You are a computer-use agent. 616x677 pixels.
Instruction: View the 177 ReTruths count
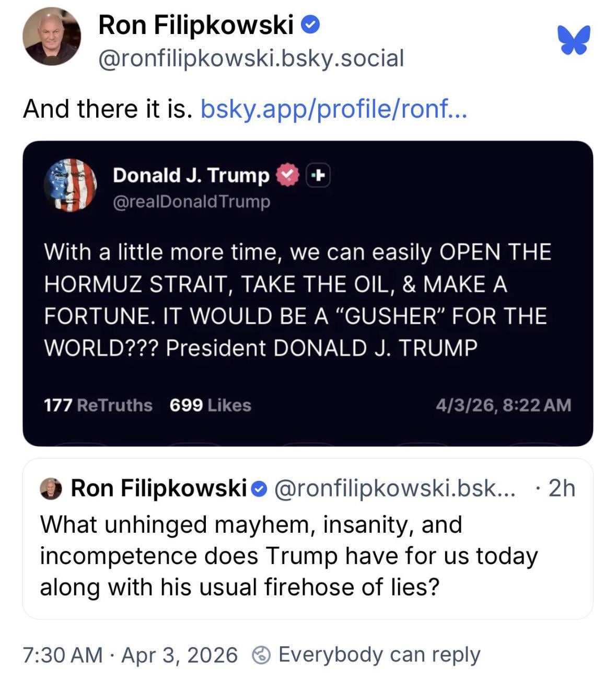coord(98,405)
